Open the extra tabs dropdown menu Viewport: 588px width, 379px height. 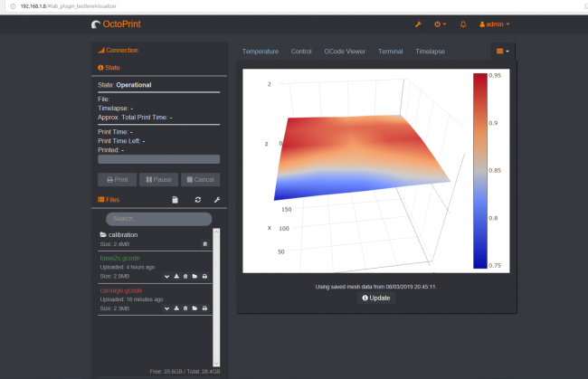503,52
